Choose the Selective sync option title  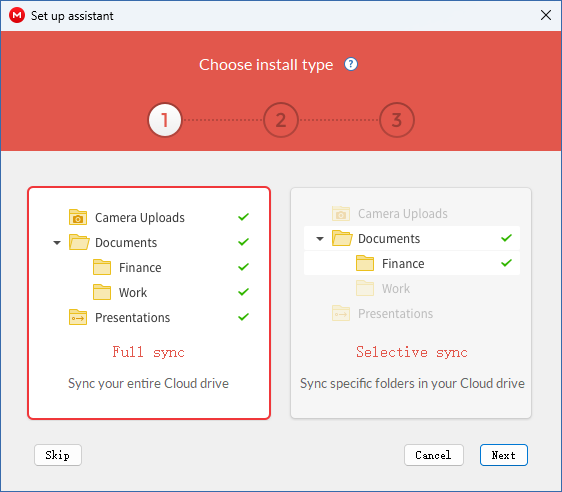[x=411, y=352]
